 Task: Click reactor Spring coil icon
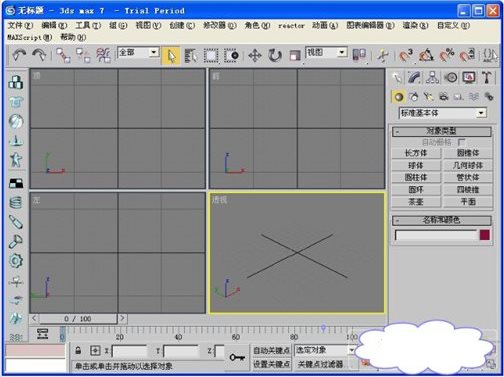pos(16,202)
